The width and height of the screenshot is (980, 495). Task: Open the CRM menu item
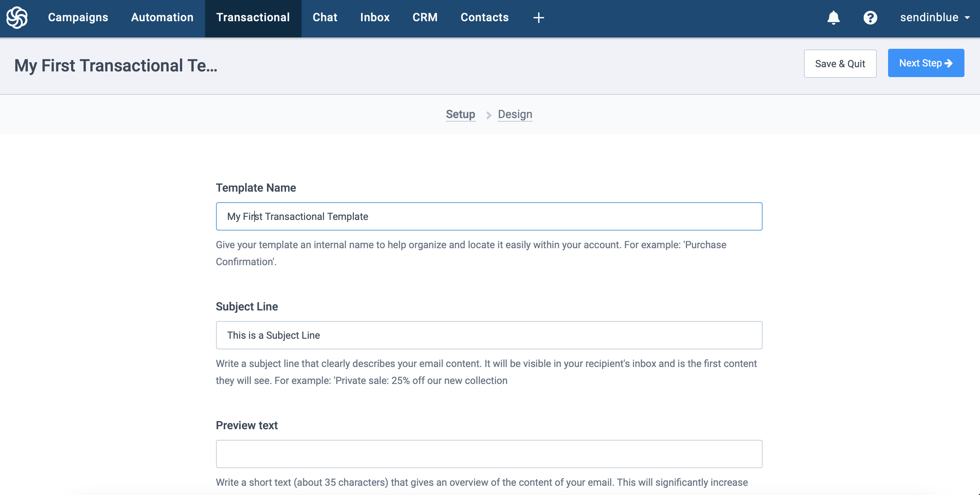pos(425,18)
